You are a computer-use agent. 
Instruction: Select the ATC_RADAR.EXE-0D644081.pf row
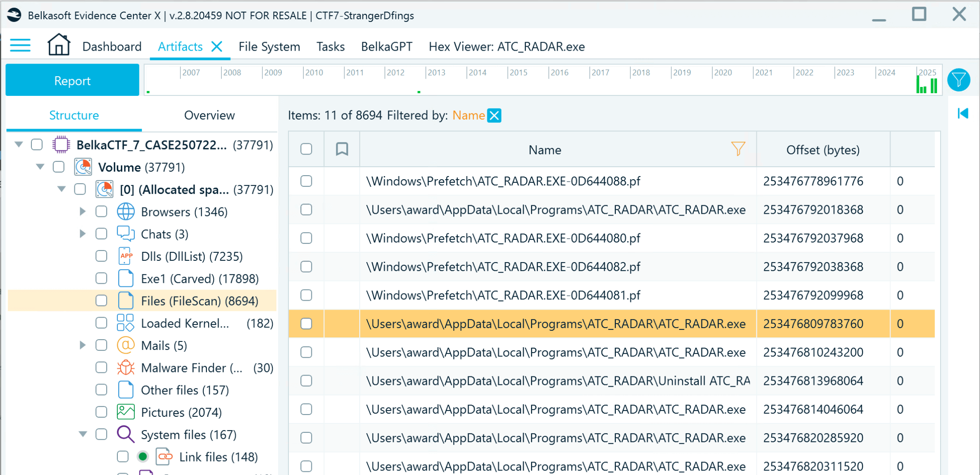pyautogui.click(x=611, y=295)
